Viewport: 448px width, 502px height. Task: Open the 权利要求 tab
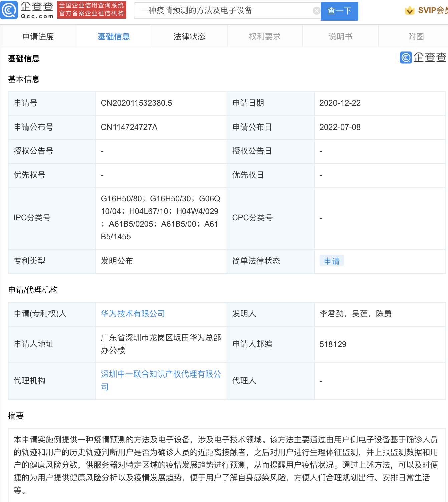pyautogui.click(x=265, y=36)
